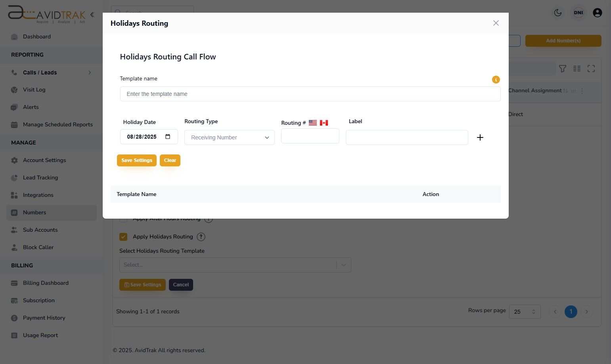Select the US flag for Routing number
Screen dimensions: 611x364
[x=312, y=122]
